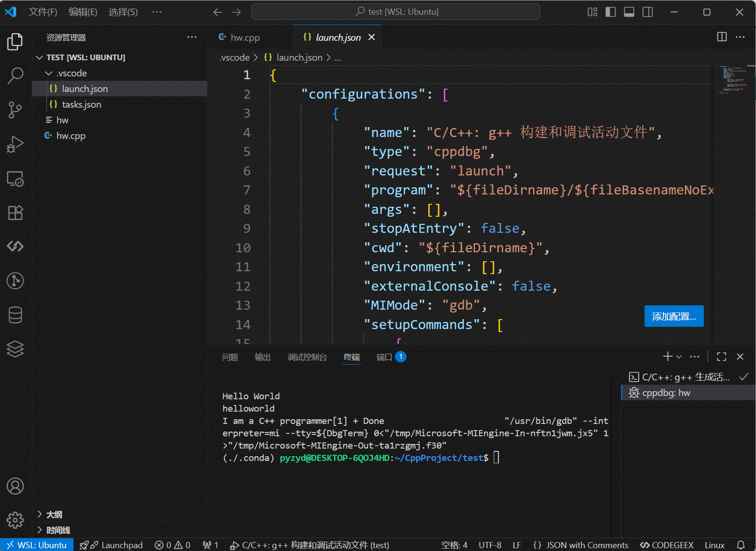Image resolution: width=756 pixels, height=551 pixels.
Task: Click the 添加配置... button
Action: (x=673, y=316)
